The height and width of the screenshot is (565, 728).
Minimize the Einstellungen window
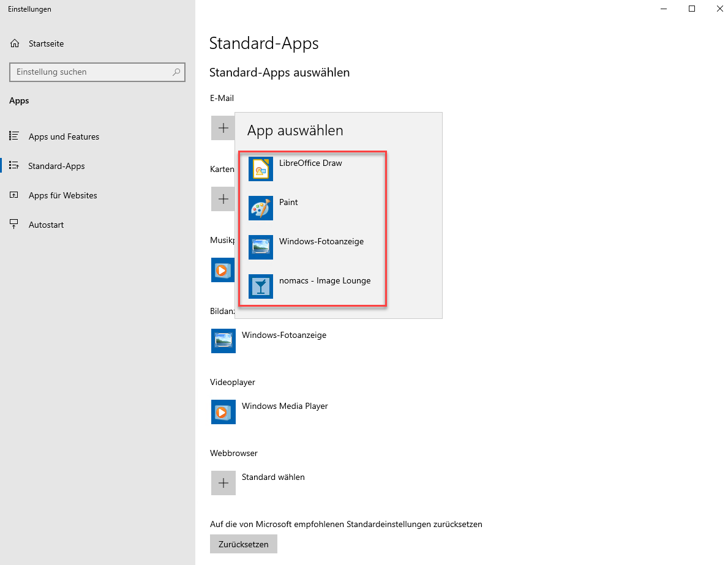pos(664,9)
